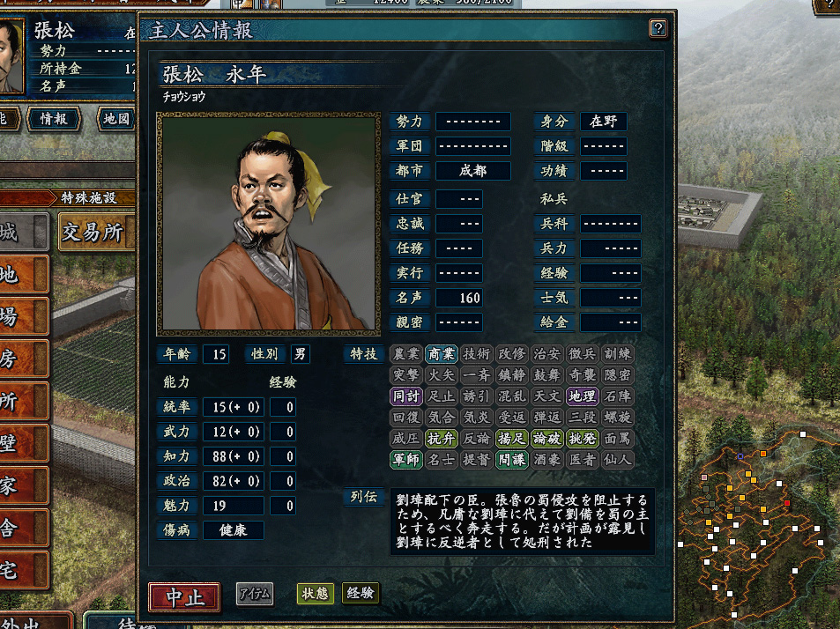Click the 名声 value field showing 160

pyautogui.click(x=459, y=298)
